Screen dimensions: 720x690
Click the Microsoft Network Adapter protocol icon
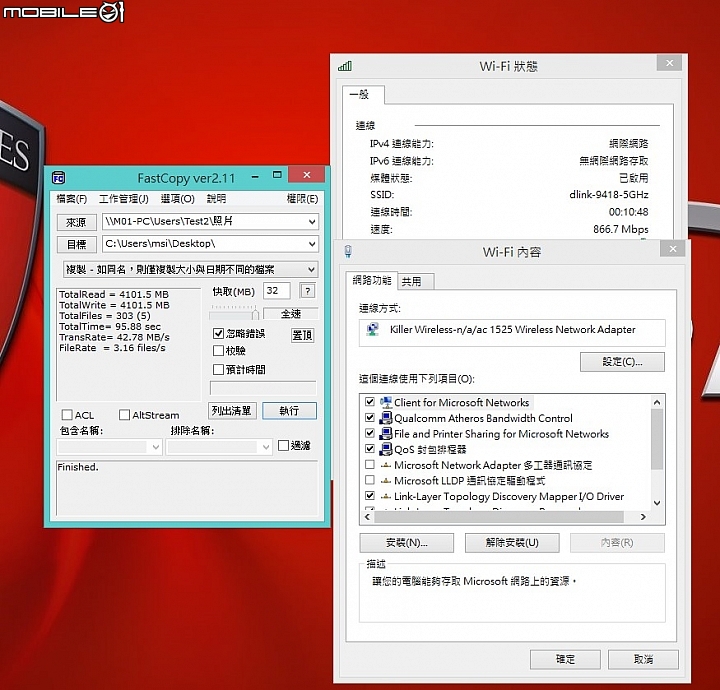386,465
